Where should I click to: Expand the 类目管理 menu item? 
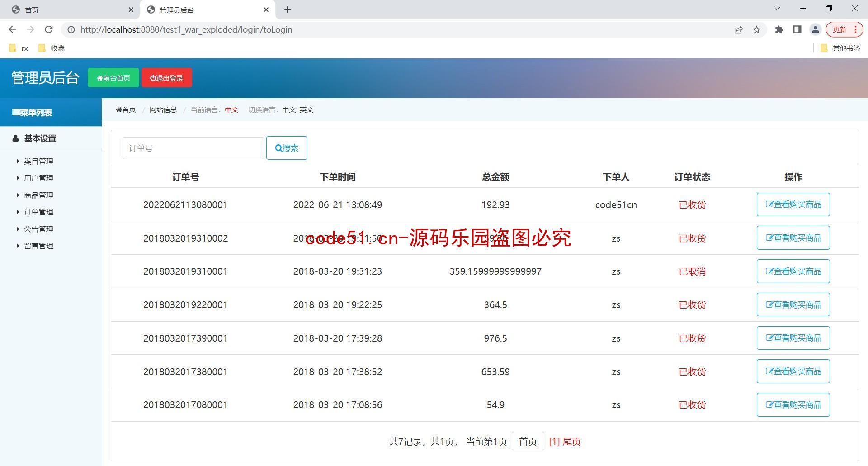click(38, 162)
